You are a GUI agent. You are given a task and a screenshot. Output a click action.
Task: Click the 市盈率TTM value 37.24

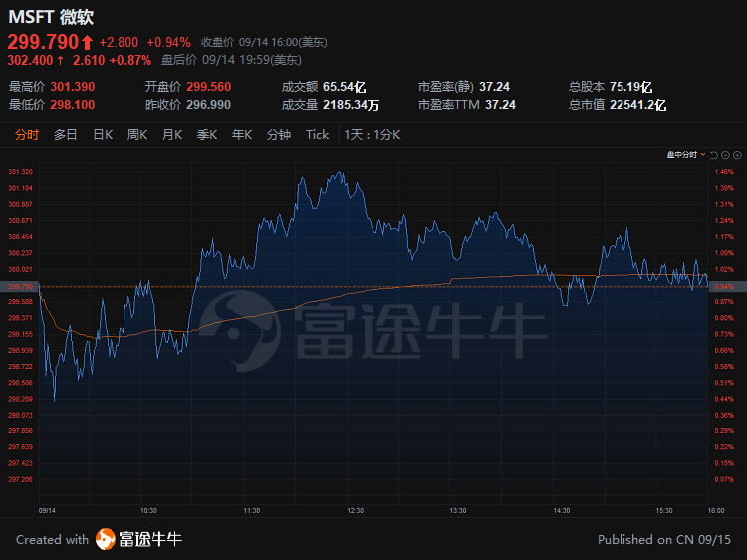pyautogui.click(x=500, y=104)
